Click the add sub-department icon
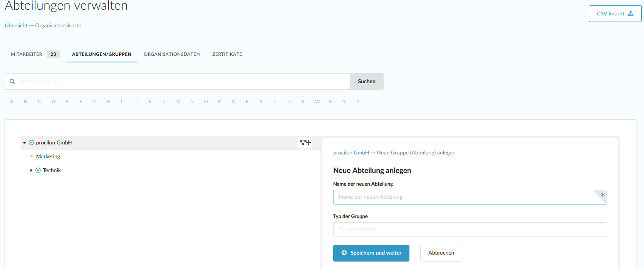Image resolution: width=644 pixels, height=270 pixels. (x=305, y=143)
